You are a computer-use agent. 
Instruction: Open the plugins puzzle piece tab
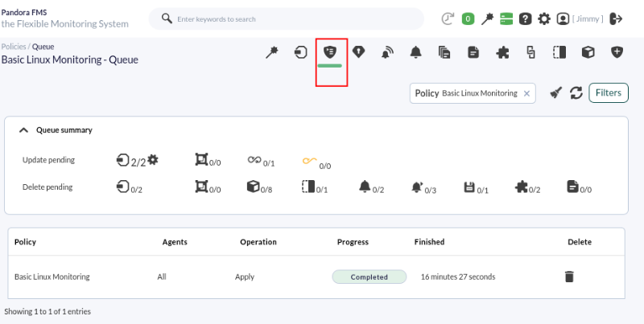502,52
